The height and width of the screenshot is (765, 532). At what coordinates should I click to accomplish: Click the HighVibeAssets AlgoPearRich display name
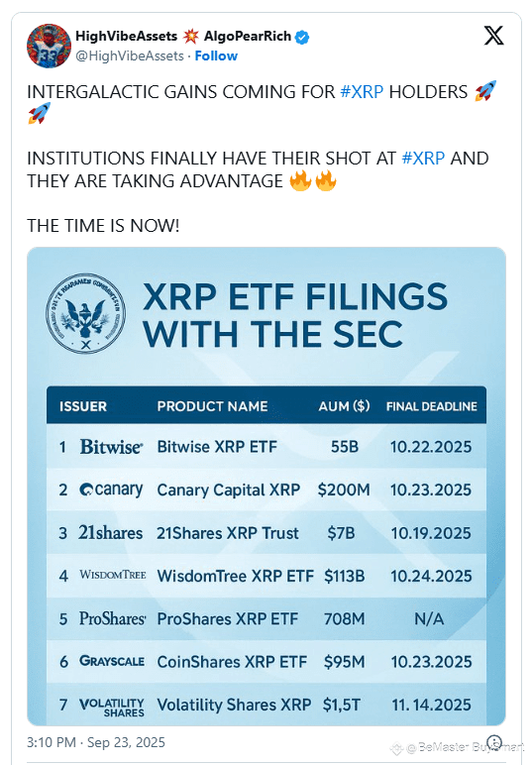(x=183, y=36)
